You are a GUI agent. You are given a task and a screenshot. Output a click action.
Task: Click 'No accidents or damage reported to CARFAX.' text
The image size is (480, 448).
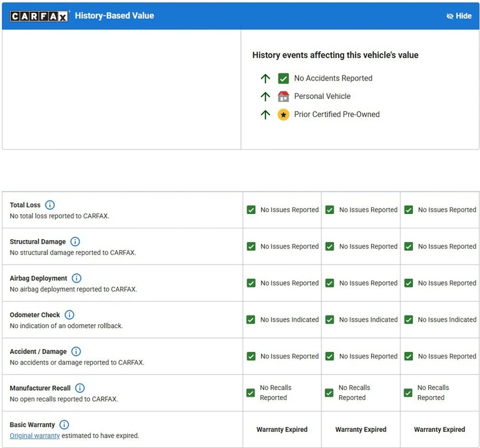point(77,363)
